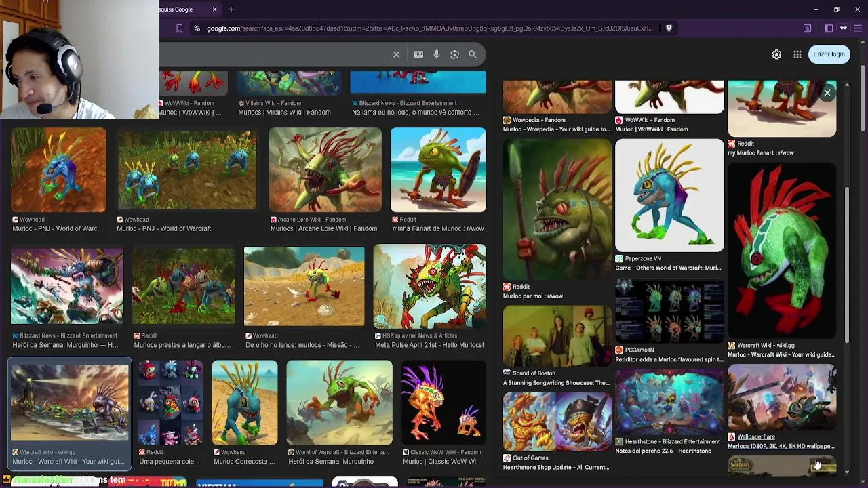Open side panel Out of Games Hearthstone image

click(557, 422)
